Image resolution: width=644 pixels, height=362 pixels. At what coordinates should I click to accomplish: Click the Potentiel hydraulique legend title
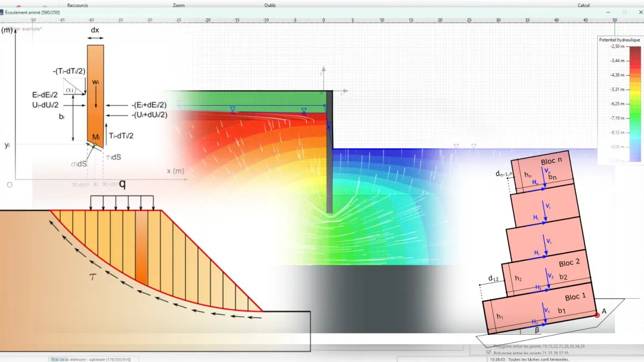pos(619,40)
